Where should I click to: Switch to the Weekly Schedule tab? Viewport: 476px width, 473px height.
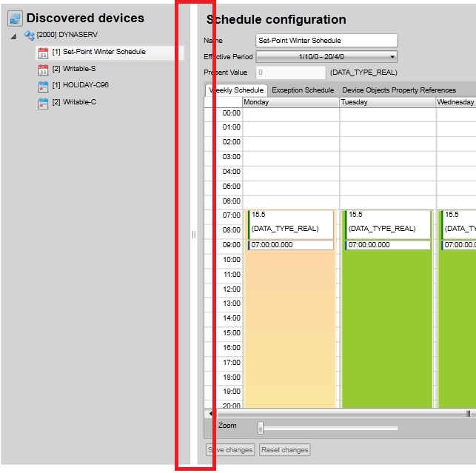pyautogui.click(x=237, y=90)
